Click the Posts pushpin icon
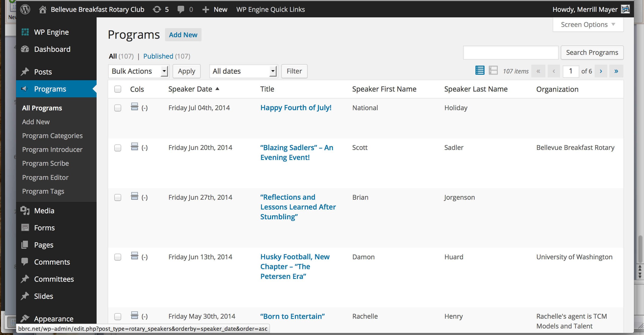The height and width of the screenshot is (335, 644). (x=25, y=72)
